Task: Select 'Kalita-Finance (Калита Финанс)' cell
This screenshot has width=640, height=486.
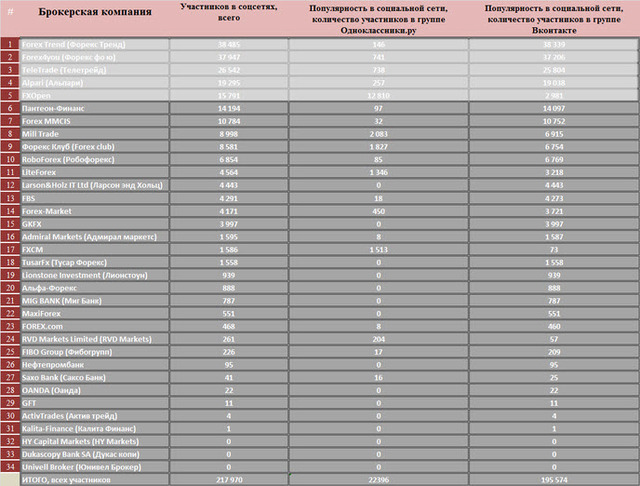Action: (x=95, y=428)
